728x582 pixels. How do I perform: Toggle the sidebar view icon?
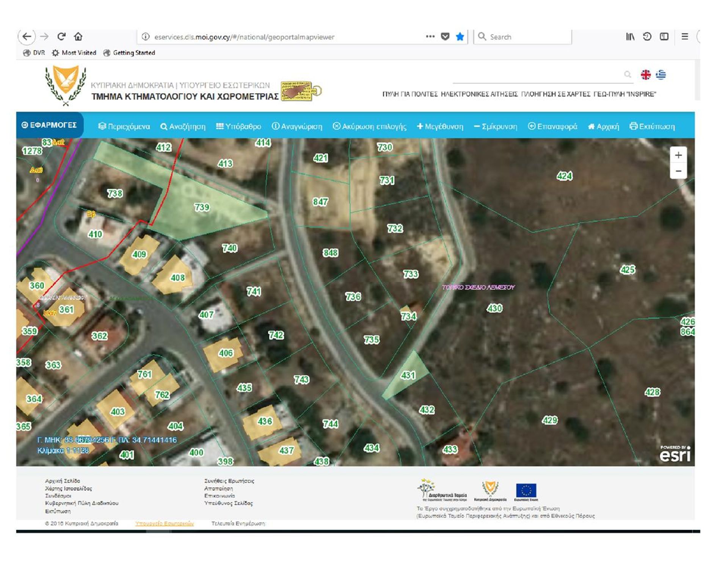(x=664, y=36)
